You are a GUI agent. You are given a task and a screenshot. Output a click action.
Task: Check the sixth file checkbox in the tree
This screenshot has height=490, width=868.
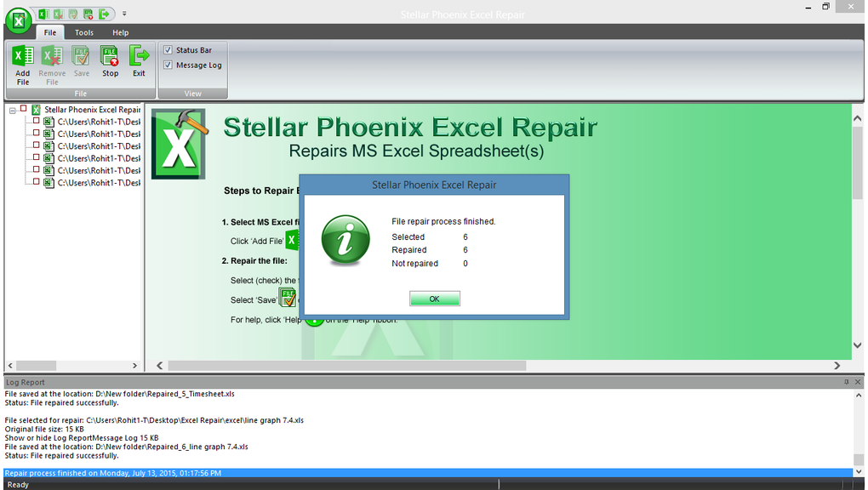pyautogui.click(x=36, y=181)
